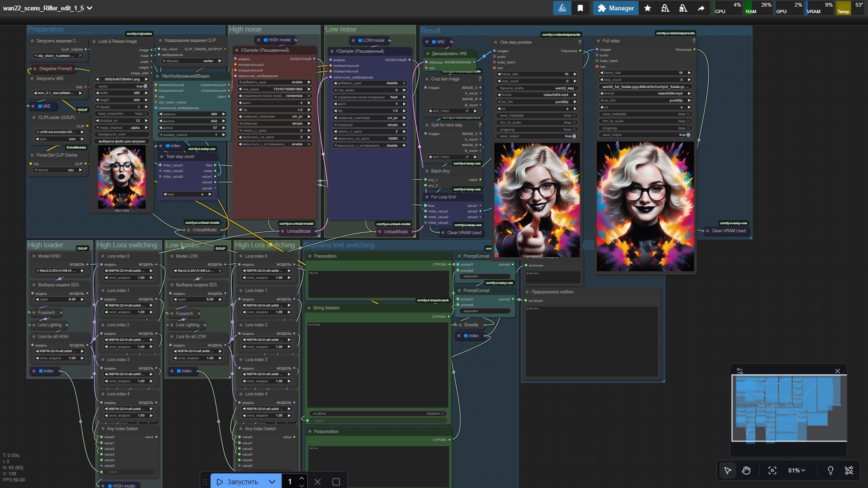Toggle save_output in One step preview node

click(573, 136)
